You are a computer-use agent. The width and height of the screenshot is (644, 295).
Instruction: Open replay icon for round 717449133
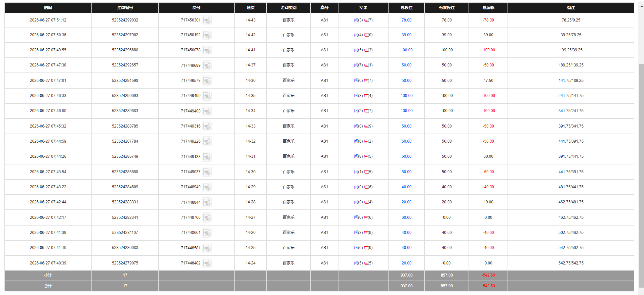tap(207, 156)
